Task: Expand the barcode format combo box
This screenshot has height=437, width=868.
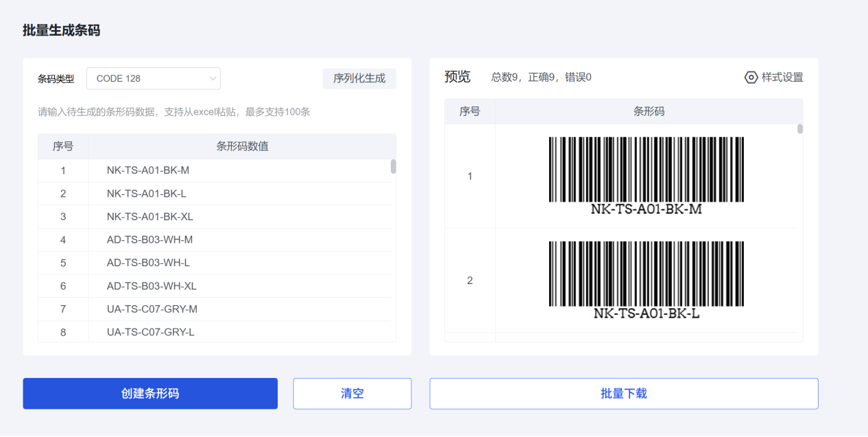Action: [x=153, y=78]
